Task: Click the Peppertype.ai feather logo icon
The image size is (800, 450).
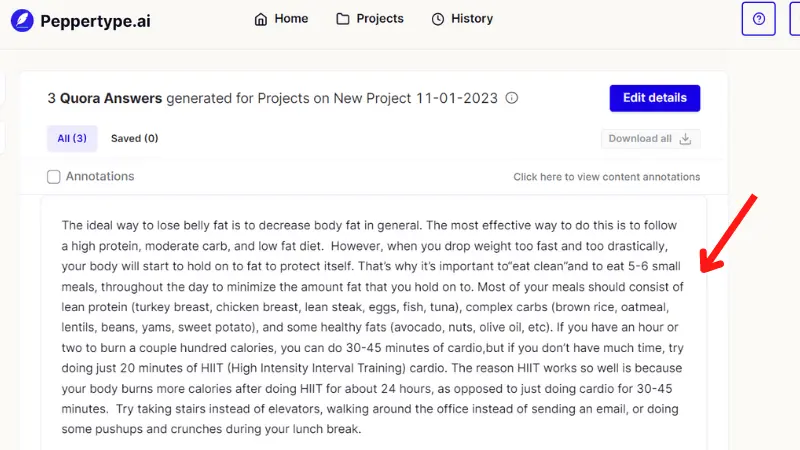Action: pyautogui.click(x=22, y=21)
